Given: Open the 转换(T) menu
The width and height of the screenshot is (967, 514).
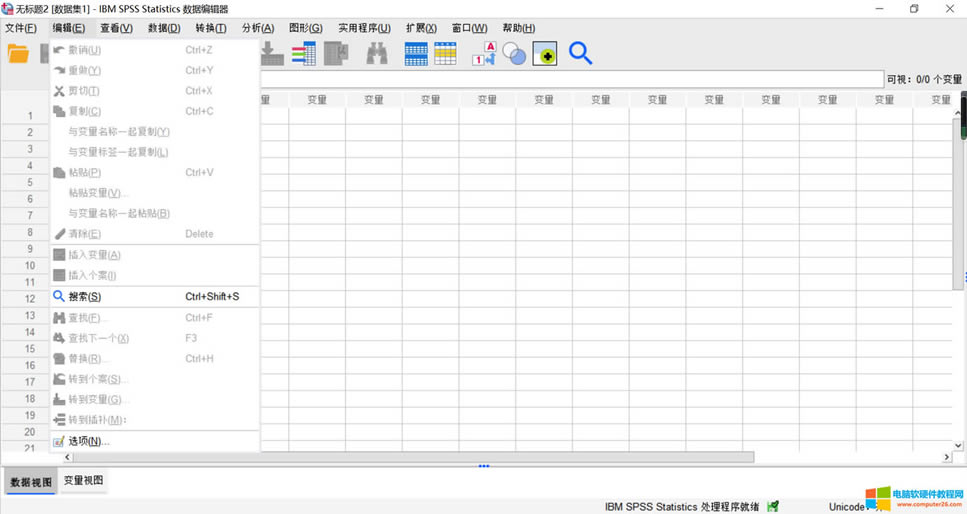Looking at the screenshot, I should point(210,28).
